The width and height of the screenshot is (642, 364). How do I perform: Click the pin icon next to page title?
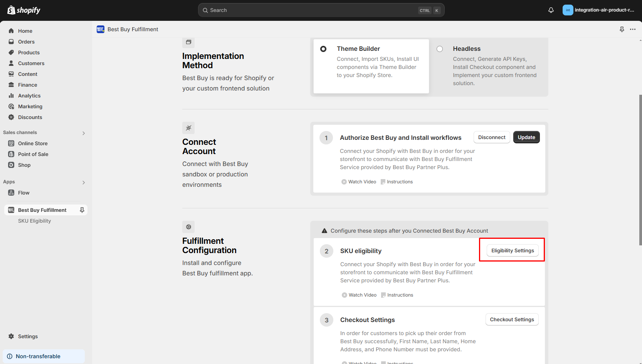pos(622,29)
